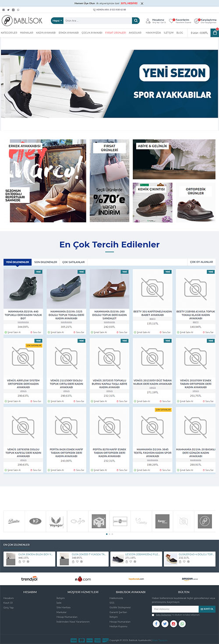Open the footer Instagram icon
219x644 pixels.
tap(174, 623)
